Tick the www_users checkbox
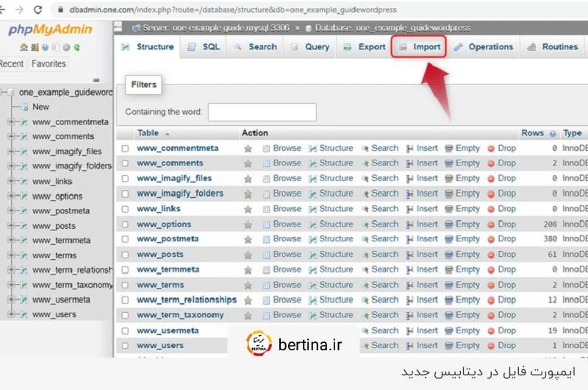Viewport: 588px width, 390px height. (x=125, y=346)
